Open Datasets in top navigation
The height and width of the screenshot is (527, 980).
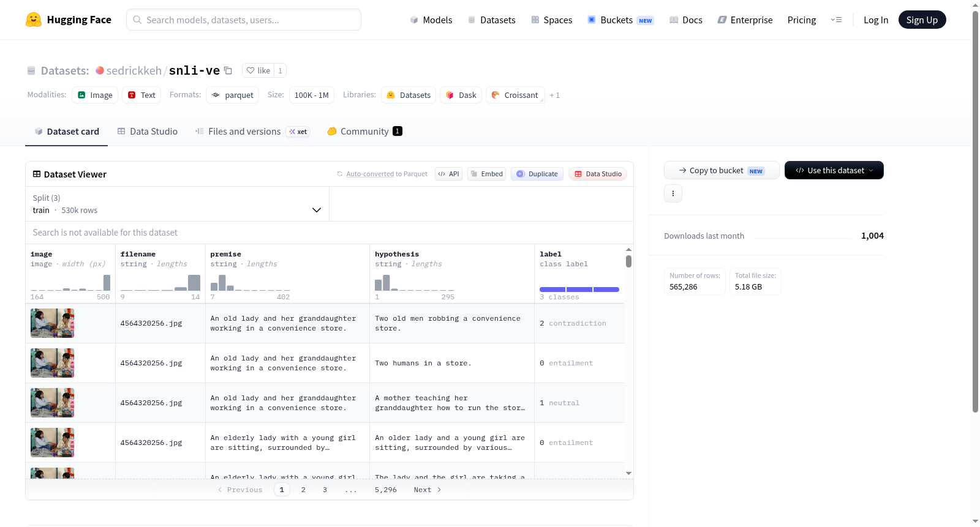[x=491, y=20]
